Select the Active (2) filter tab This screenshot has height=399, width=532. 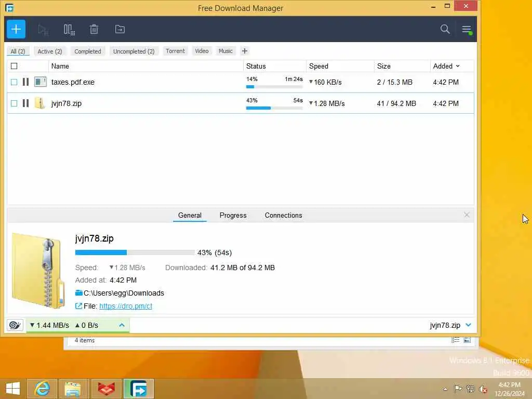tap(50, 51)
